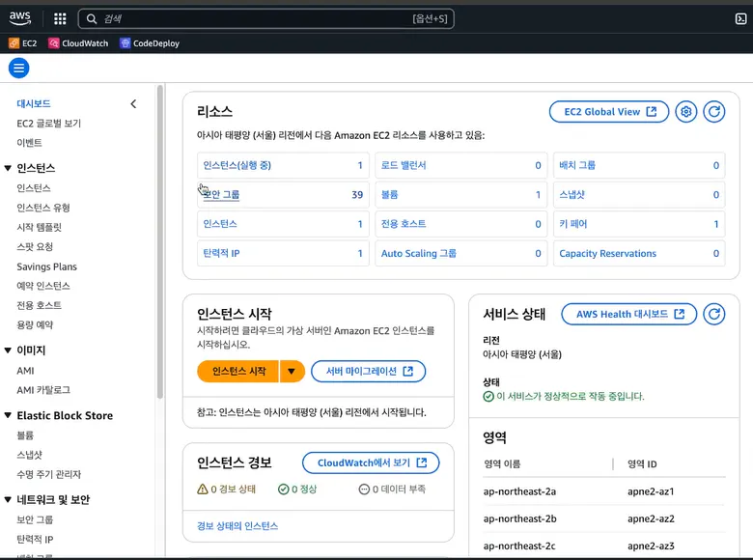Open 인스턴스 유형 in sidebar
753x560 pixels.
click(x=43, y=208)
